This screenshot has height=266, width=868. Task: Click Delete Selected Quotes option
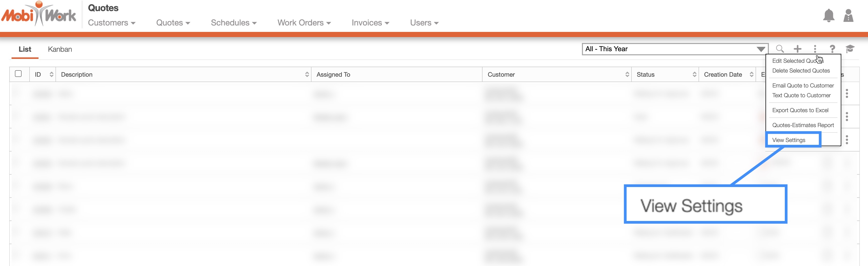(x=801, y=71)
